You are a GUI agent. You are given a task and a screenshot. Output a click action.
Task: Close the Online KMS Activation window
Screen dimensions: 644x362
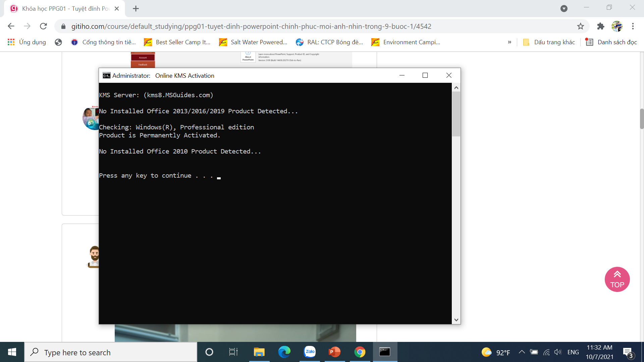449,75
